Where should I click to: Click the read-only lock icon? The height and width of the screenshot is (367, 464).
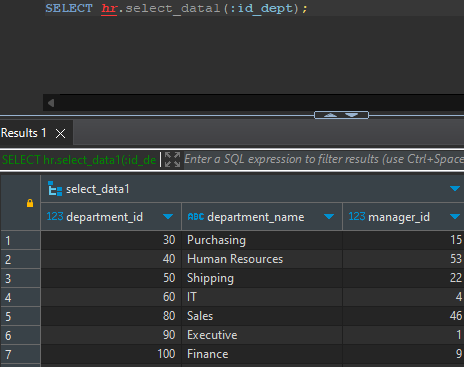[x=30, y=203]
